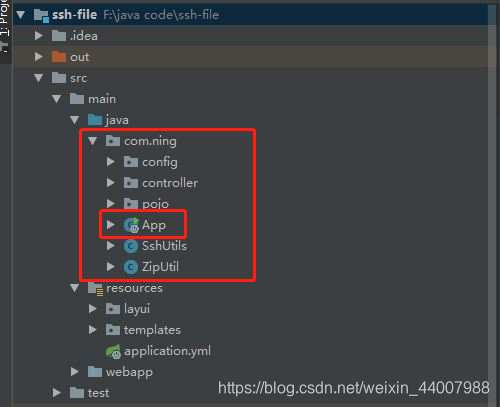Click the SshUtils class icon
The image size is (500, 407).
coord(131,246)
